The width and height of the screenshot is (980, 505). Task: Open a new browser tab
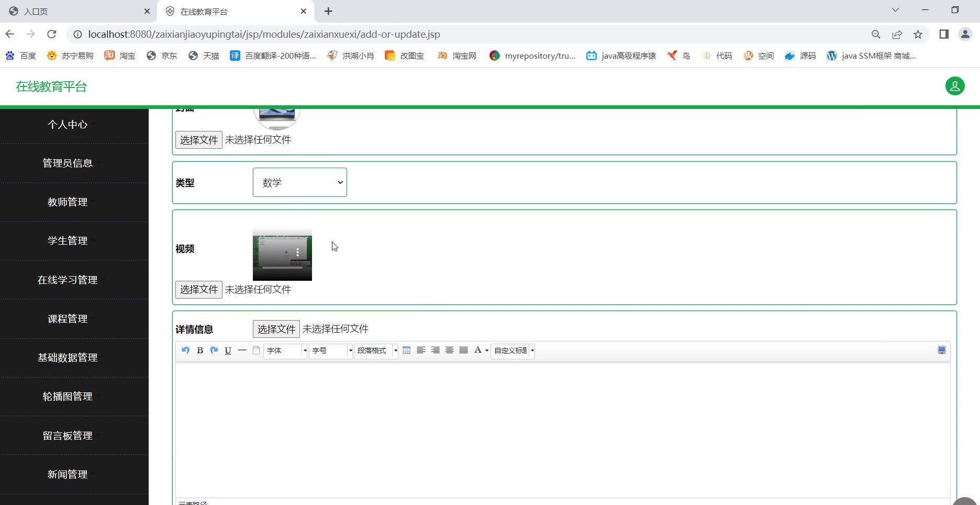coord(328,11)
